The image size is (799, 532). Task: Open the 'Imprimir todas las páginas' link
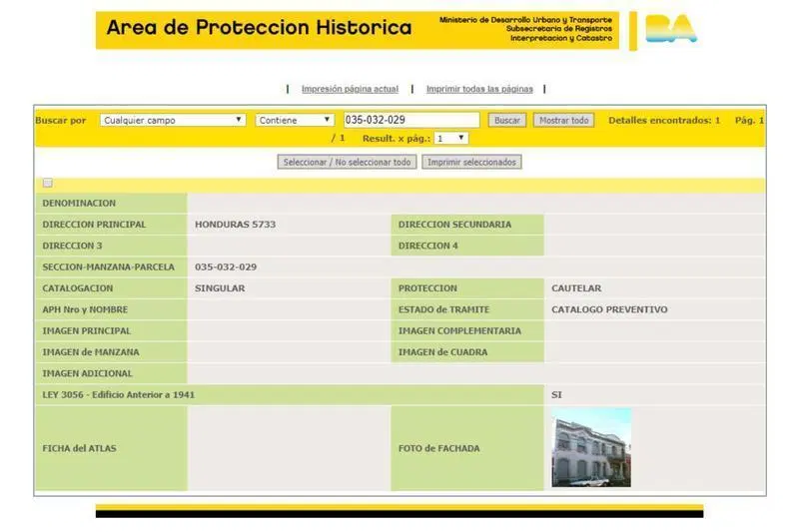pos(479,89)
